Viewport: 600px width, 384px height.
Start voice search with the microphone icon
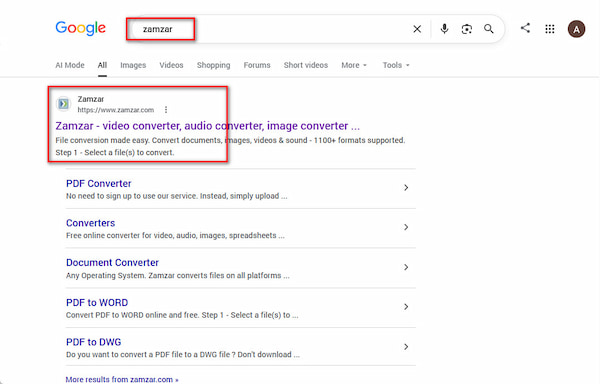pyautogui.click(x=444, y=29)
